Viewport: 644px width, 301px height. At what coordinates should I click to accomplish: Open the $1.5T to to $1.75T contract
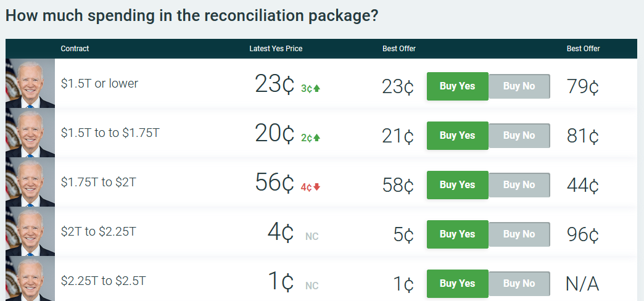110,133
